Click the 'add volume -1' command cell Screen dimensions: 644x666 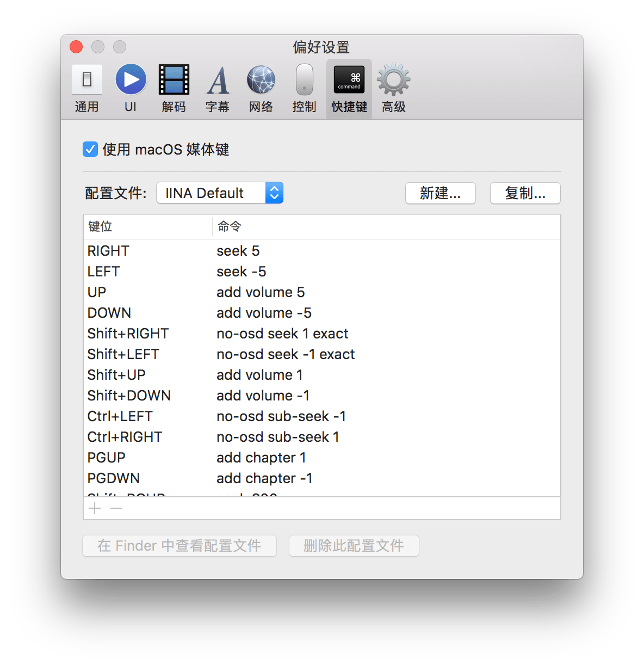(x=263, y=396)
